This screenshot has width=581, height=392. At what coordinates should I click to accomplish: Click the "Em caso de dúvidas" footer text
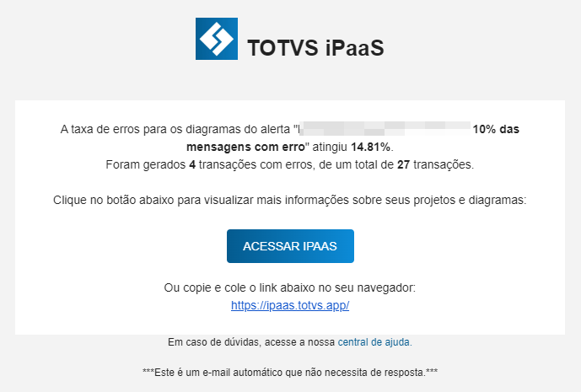[214, 342]
